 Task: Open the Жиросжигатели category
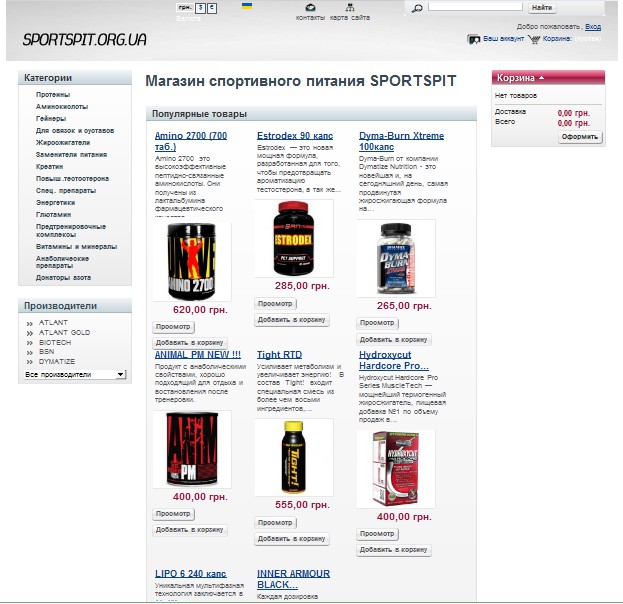coord(63,143)
